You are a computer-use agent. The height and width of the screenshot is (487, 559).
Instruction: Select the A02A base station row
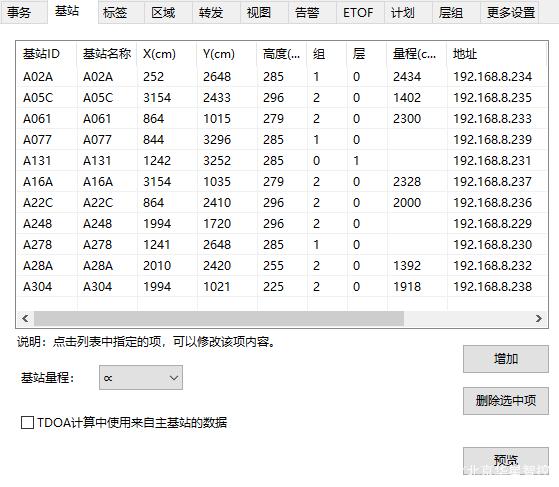pos(282,77)
